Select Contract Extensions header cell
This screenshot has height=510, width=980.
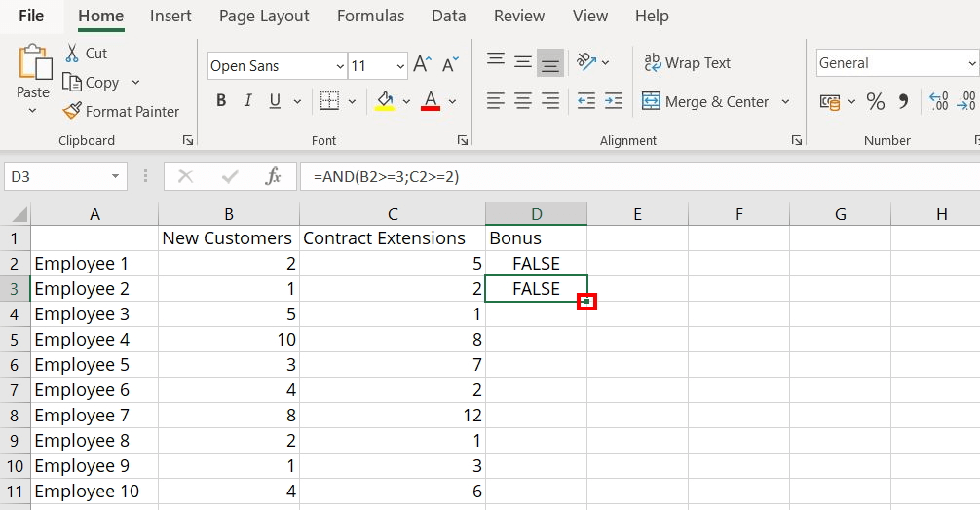pos(393,238)
